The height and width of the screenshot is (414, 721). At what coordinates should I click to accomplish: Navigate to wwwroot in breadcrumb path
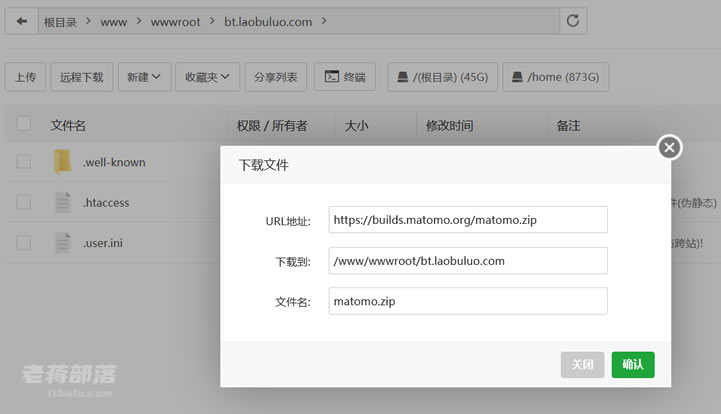point(175,22)
